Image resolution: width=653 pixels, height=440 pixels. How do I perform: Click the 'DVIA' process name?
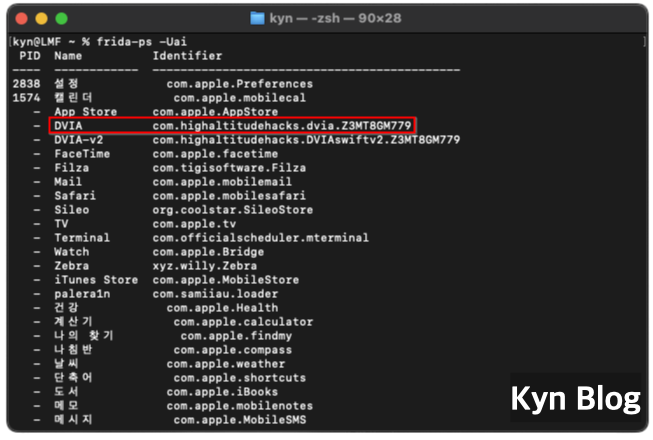pyautogui.click(x=68, y=126)
